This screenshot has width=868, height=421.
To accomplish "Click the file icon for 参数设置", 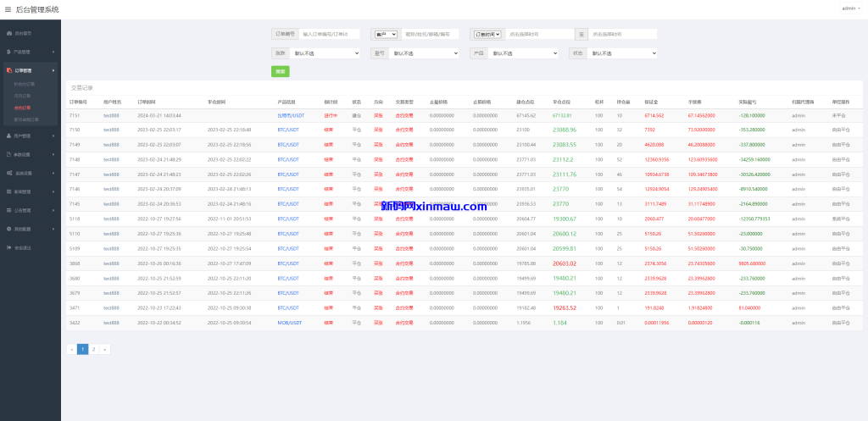I will (x=9, y=154).
